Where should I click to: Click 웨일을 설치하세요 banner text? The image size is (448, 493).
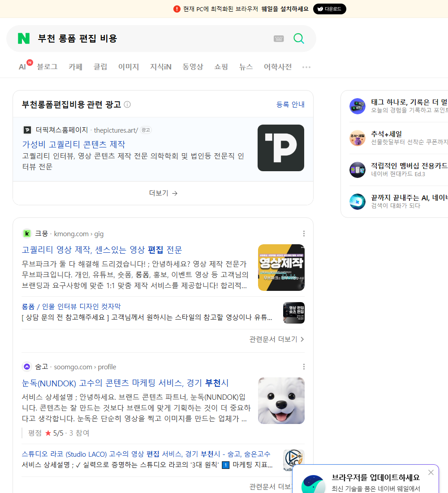[x=285, y=9]
